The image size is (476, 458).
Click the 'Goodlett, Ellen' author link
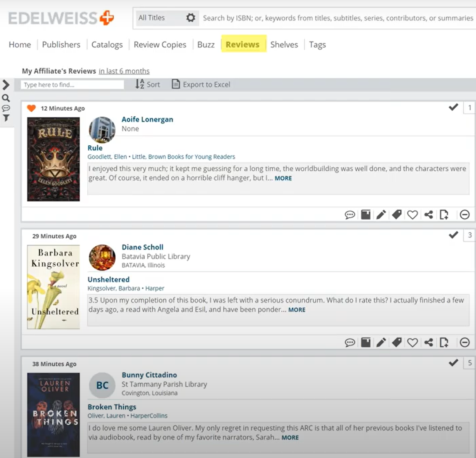pyautogui.click(x=107, y=157)
